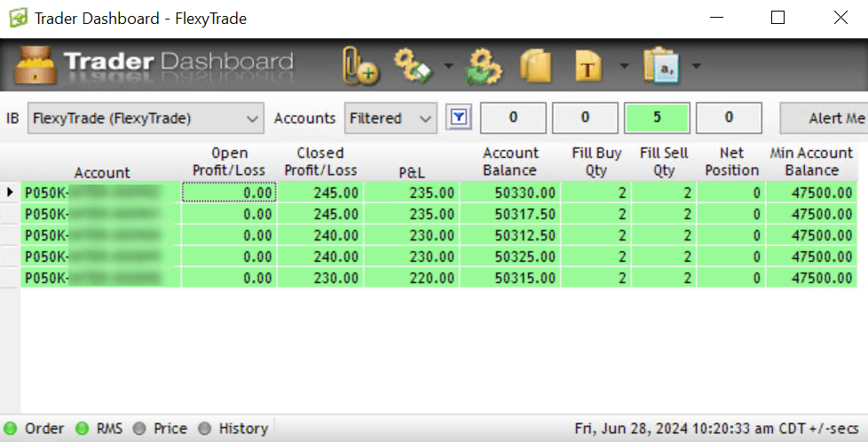Click the gears with green arrow icon
Viewport: 868px width, 442px height.
click(x=484, y=66)
